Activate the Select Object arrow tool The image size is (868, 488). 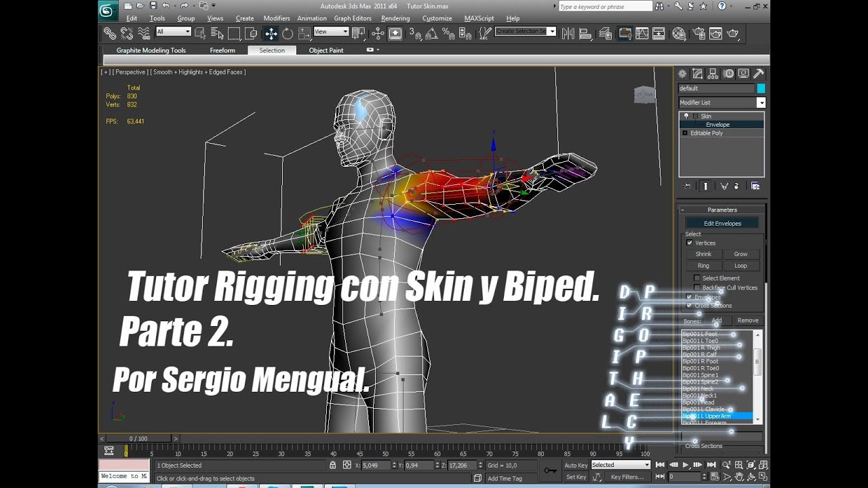pos(201,33)
